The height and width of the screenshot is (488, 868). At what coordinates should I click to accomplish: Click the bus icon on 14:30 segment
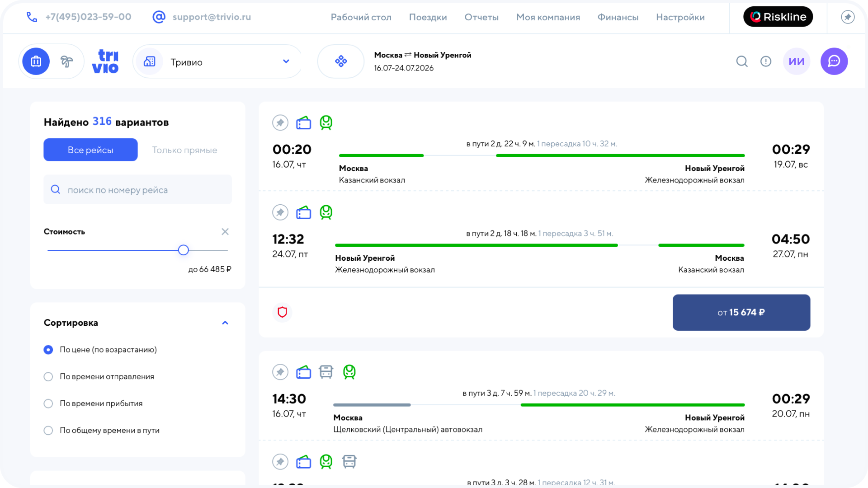(326, 372)
